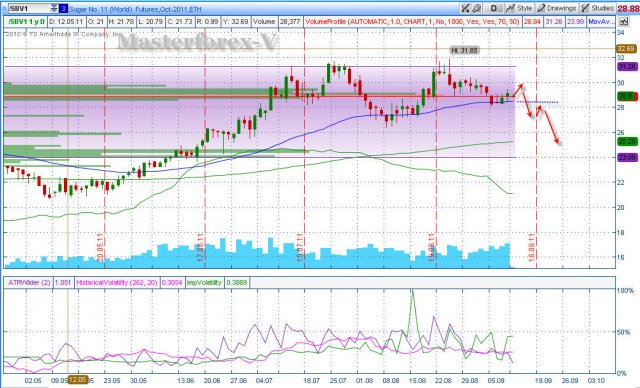640x388 pixels.
Task: Open the Studies menu
Action: click(597, 8)
